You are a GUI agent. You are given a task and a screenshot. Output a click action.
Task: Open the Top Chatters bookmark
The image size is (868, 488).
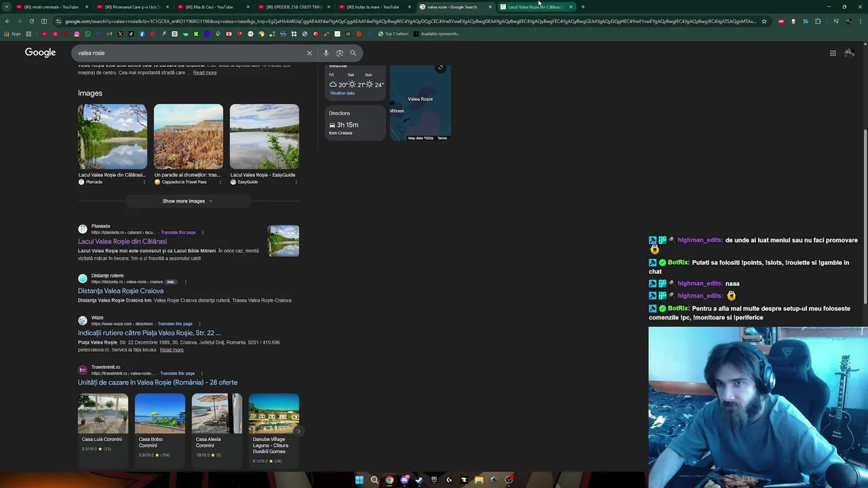click(x=394, y=34)
